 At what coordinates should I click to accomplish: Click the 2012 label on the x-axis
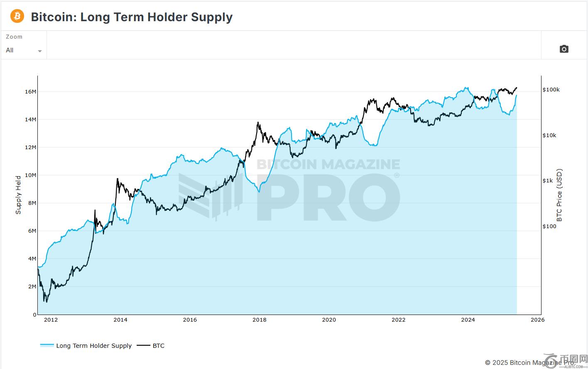coord(51,320)
